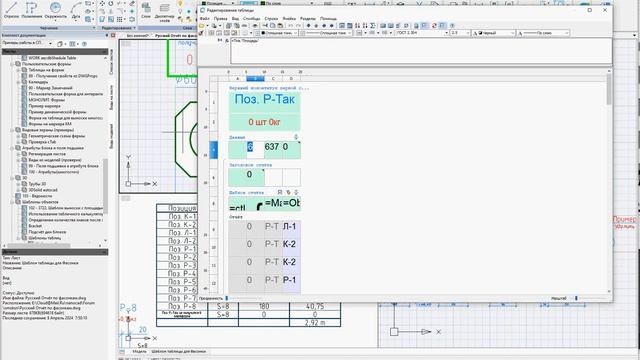Collapse the Шаблоны объектов tree node

coord(13,202)
